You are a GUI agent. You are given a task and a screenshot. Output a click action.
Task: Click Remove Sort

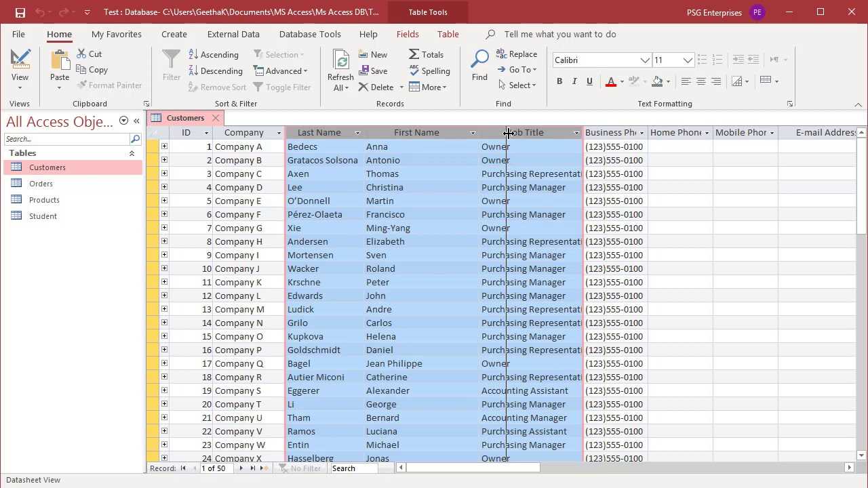217,87
